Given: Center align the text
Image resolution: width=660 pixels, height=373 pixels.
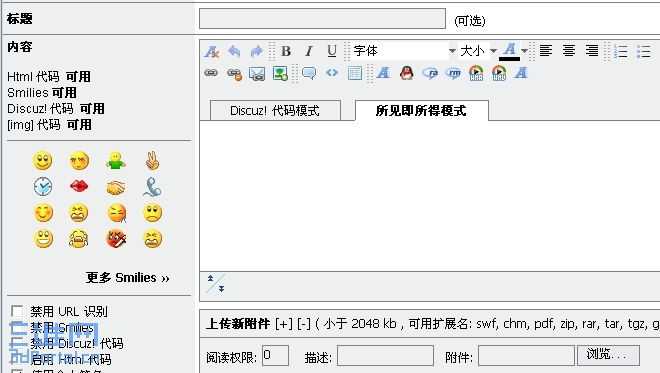Looking at the screenshot, I should (x=569, y=51).
